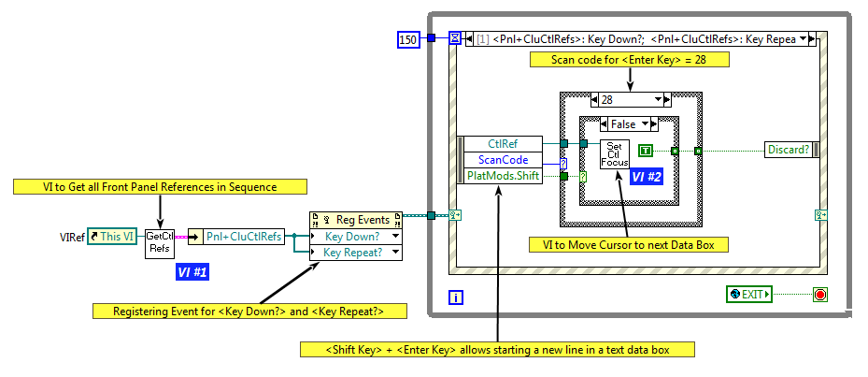The height and width of the screenshot is (377, 868).
Task: Select the VI #2 label
Action: pos(647,176)
